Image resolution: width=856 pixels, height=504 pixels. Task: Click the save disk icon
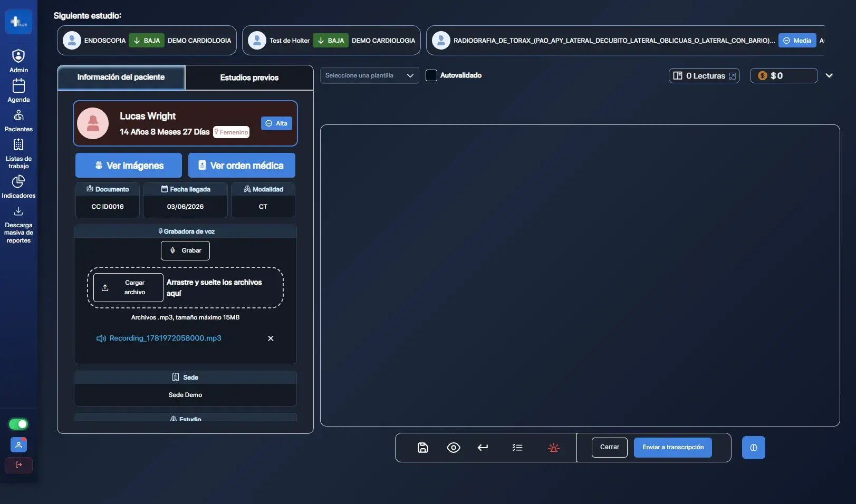coord(423,448)
